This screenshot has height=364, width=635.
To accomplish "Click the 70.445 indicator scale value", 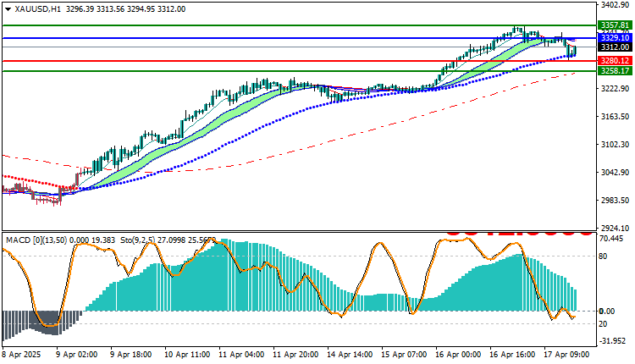I will coord(611,239).
